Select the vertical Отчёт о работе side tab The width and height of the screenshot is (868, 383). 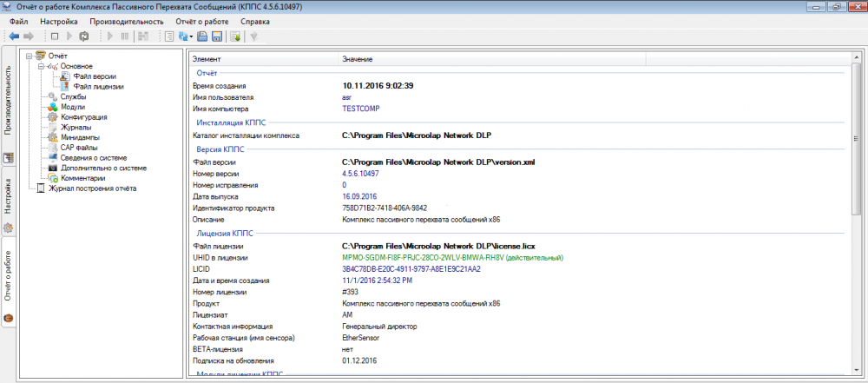pyautogui.click(x=9, y=281)
